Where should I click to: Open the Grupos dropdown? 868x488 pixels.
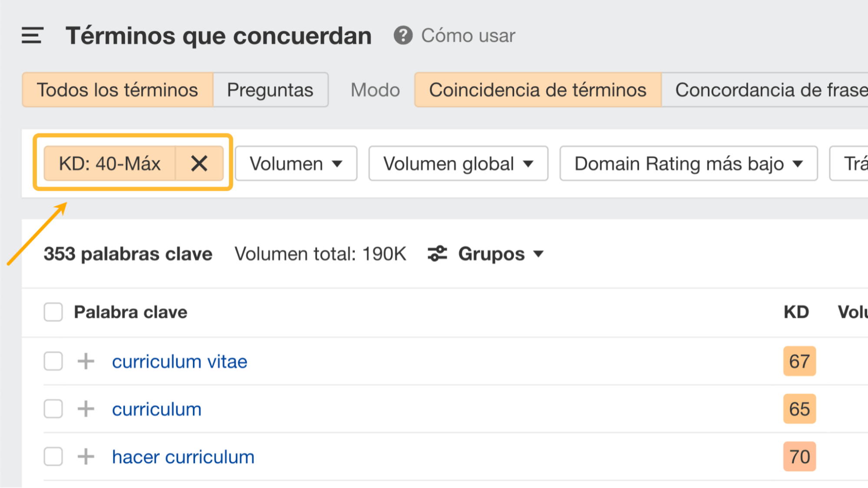coord(500,254)
